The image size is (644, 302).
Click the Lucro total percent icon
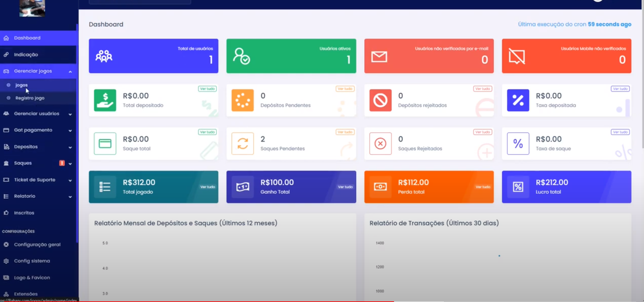click(x=518, y=187)
